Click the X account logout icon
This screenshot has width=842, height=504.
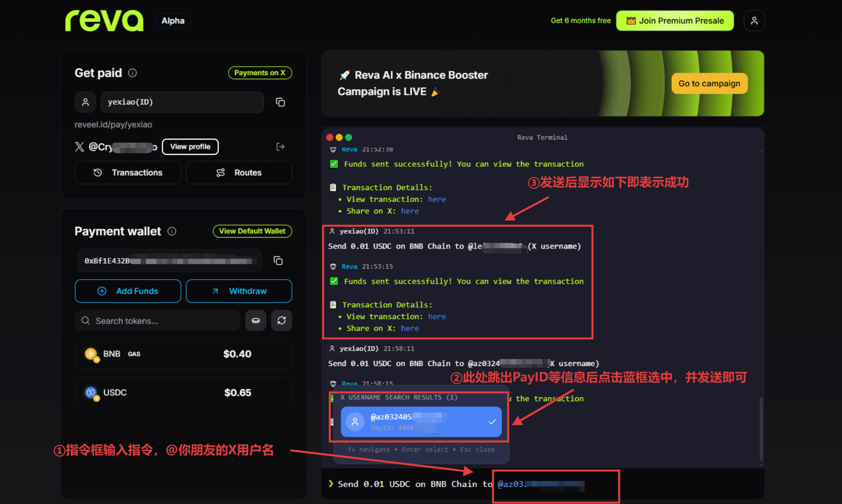click(x=280, y=147)
